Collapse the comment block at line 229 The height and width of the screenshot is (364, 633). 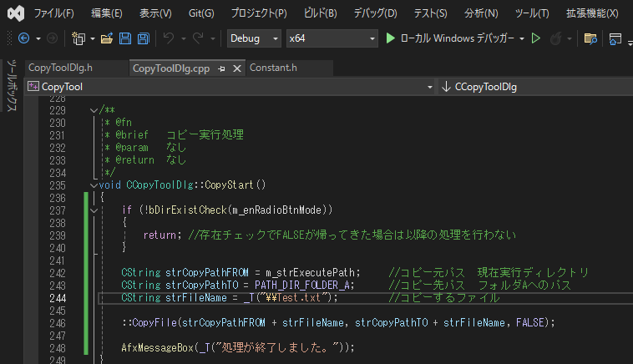[93, 110]
